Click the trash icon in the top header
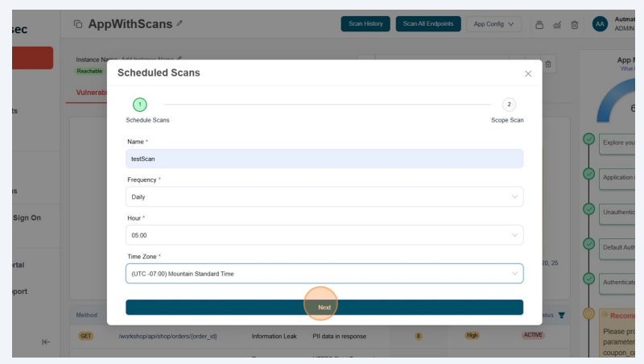Image resolution: width=644 pixels, height=364 pixels. point(575,24)
